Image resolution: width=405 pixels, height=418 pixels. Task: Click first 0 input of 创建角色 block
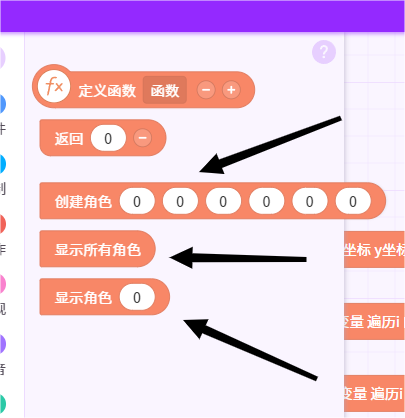137,201
